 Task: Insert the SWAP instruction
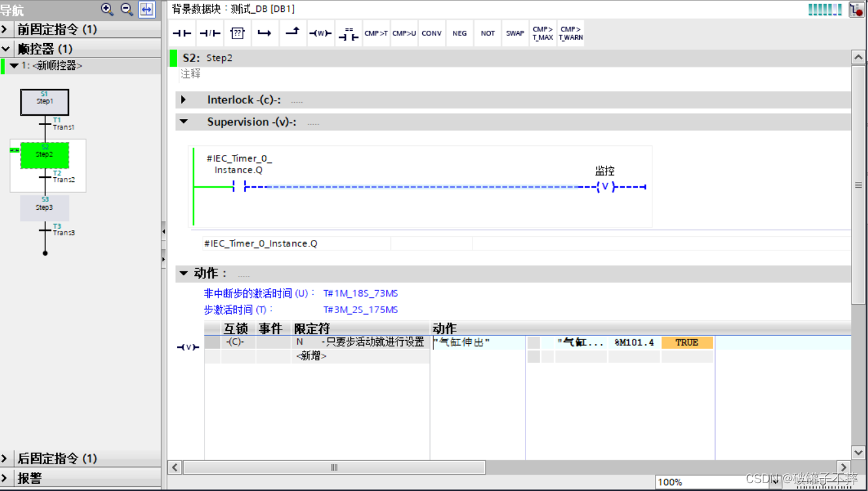(515, 33)
